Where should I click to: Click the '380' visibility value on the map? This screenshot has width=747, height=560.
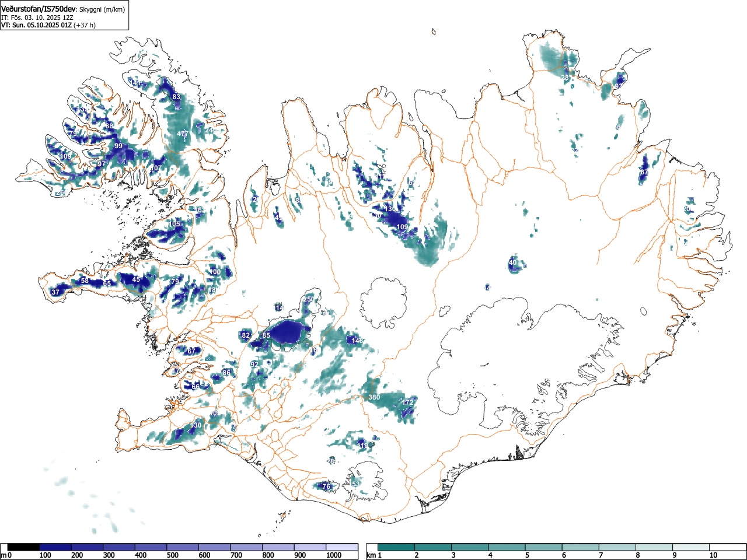pos(374,397)
